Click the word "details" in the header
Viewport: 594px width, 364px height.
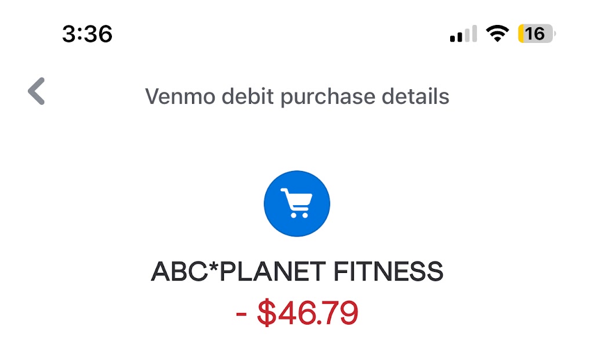click(415, 96)
